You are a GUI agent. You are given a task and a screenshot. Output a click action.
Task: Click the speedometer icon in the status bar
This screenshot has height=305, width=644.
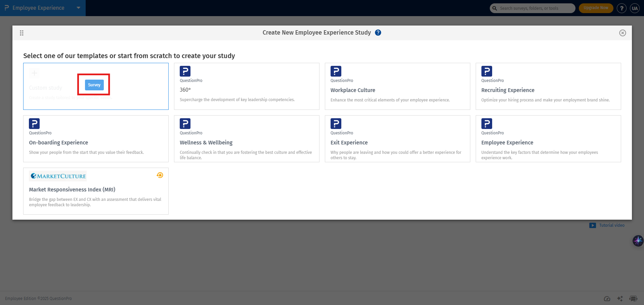607,298
